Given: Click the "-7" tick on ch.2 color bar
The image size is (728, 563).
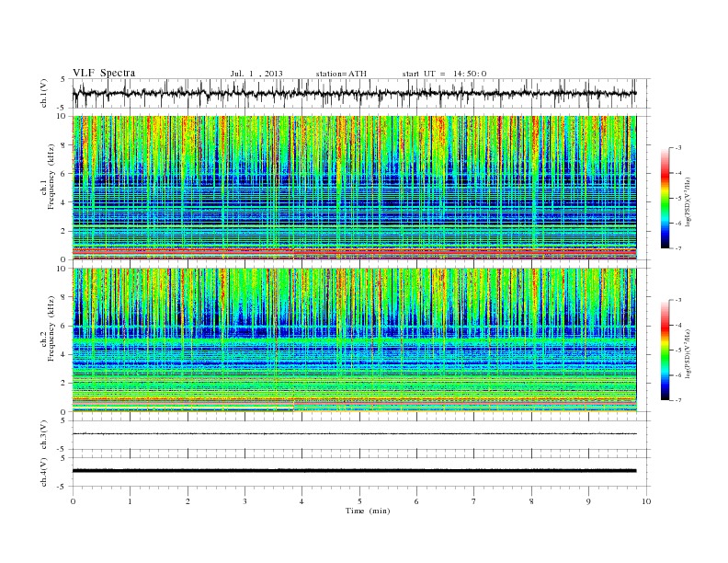Looking at the screenshot, I should point(678,400).
